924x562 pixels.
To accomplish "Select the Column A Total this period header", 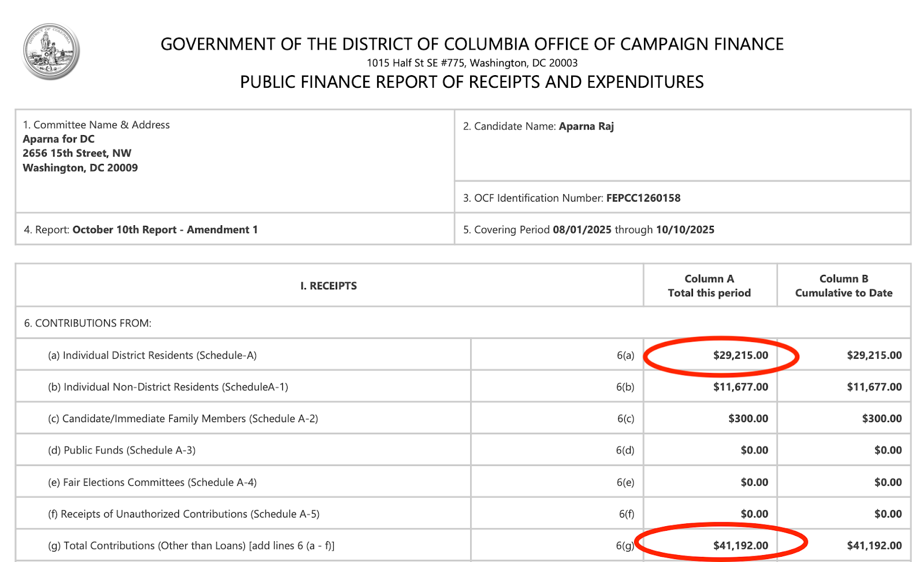I will coord(709,286).
